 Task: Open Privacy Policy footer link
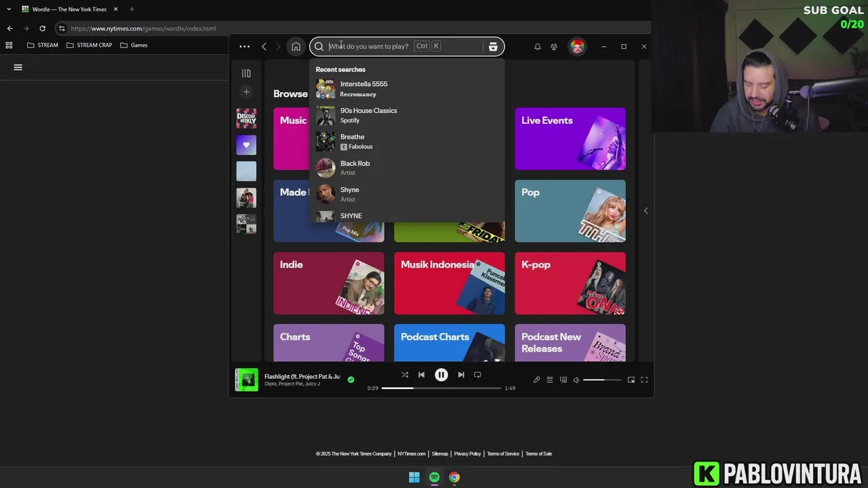pyautogui.click(x=467, y=454)
